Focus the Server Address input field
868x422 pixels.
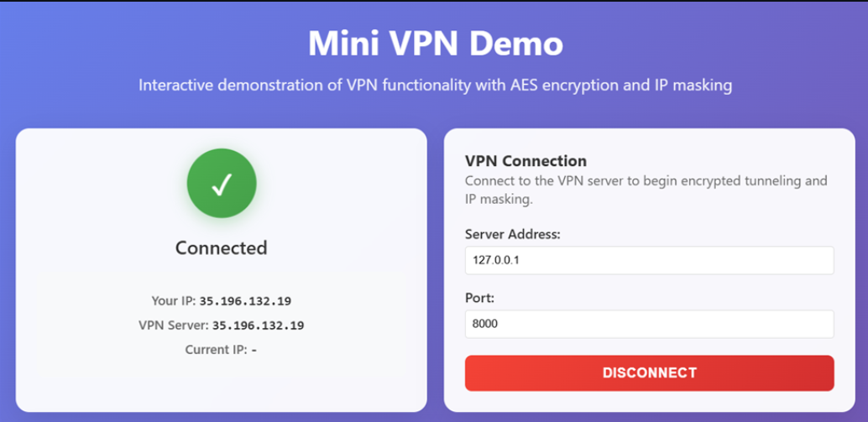click(649, 260)
